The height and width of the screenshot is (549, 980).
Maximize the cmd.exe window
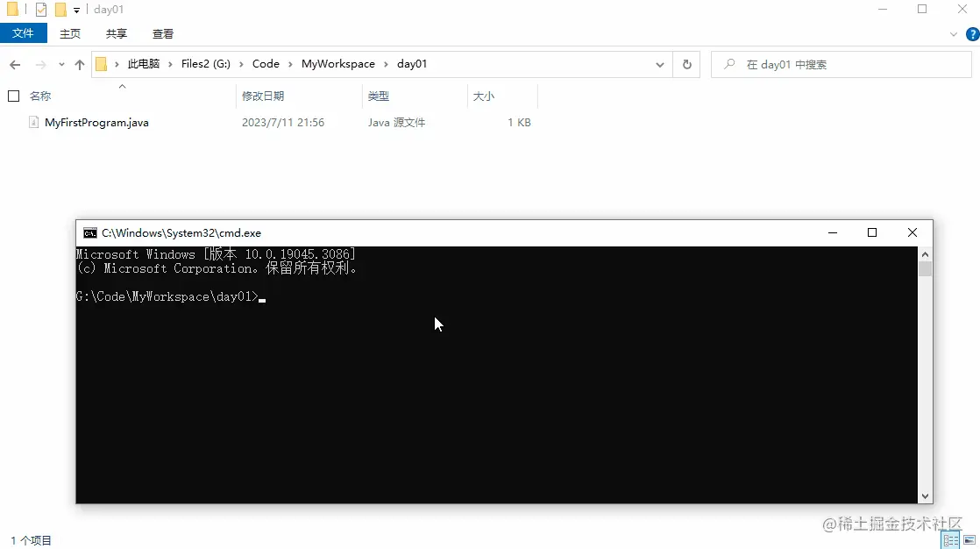[x=872, y=232]
